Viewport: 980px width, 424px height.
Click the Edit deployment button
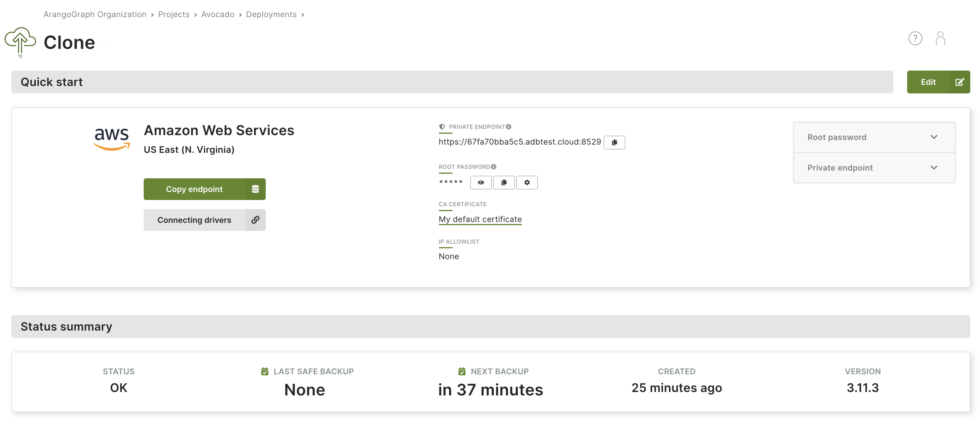click(938, 82)
